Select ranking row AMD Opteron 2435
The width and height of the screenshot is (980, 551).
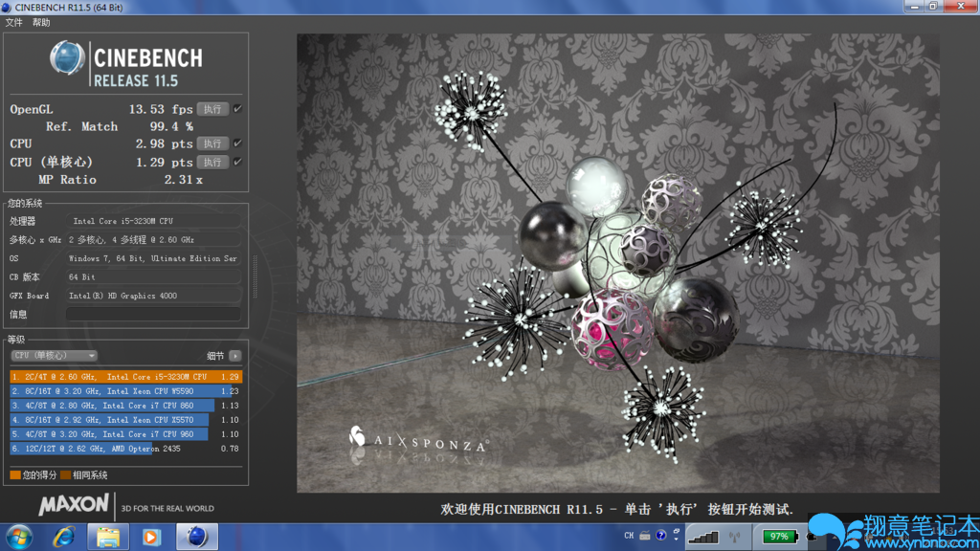click(125, 449)
